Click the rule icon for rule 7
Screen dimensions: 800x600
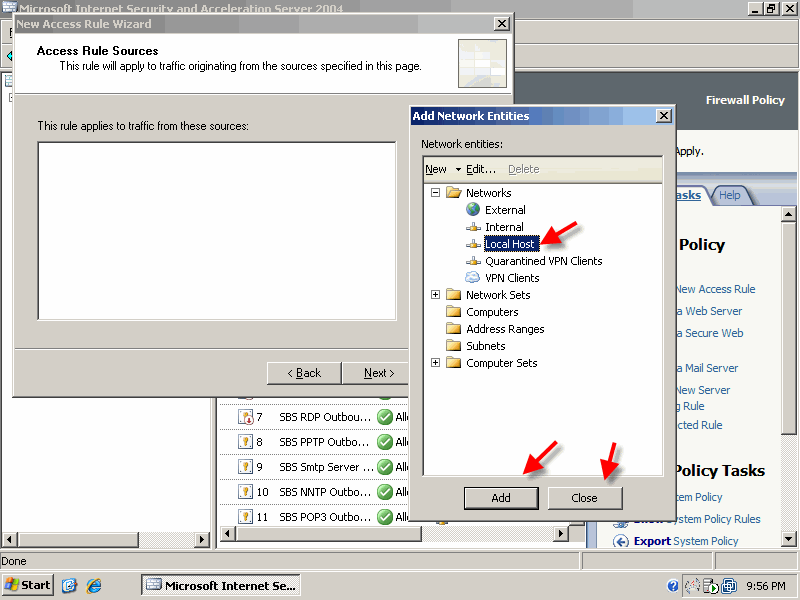click(245, 417)
